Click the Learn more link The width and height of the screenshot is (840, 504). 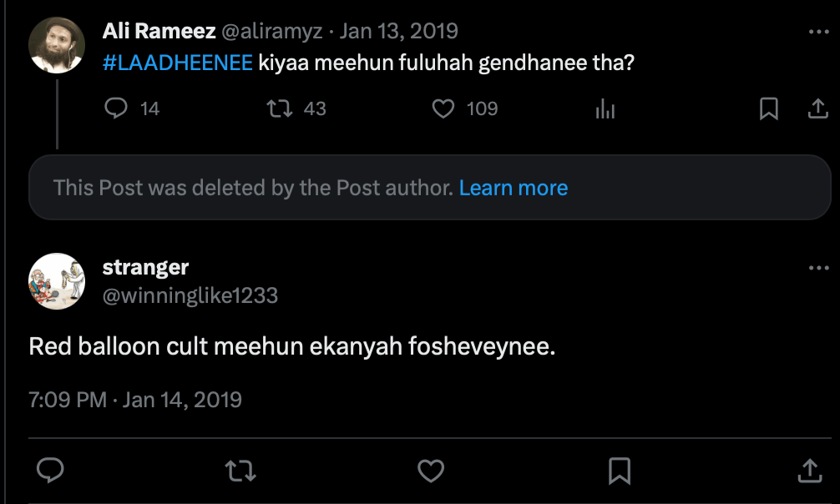click(513, 188)
